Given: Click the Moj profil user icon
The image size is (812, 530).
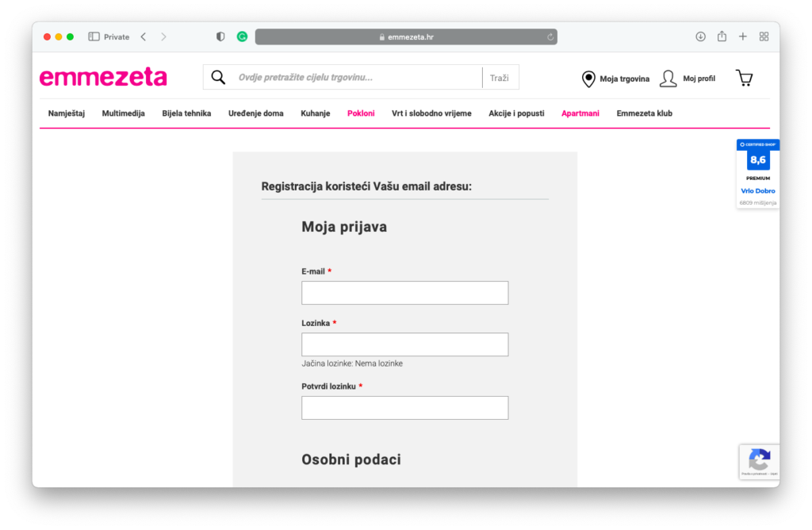Looking at the screenshot, I should (668, 79).
